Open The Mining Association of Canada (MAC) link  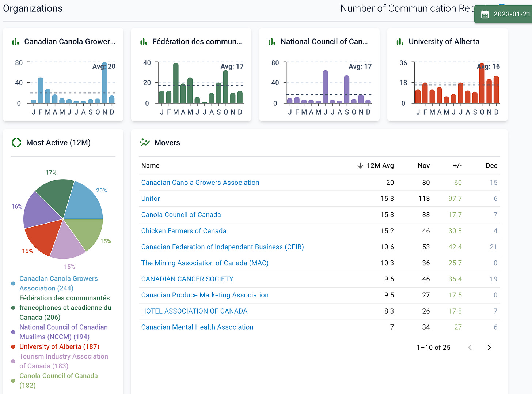(x=205, y=263)
